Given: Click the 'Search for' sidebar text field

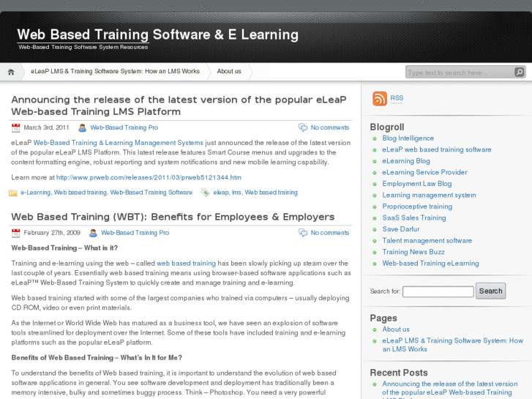Looking at the screenshot, I should 438,291.
